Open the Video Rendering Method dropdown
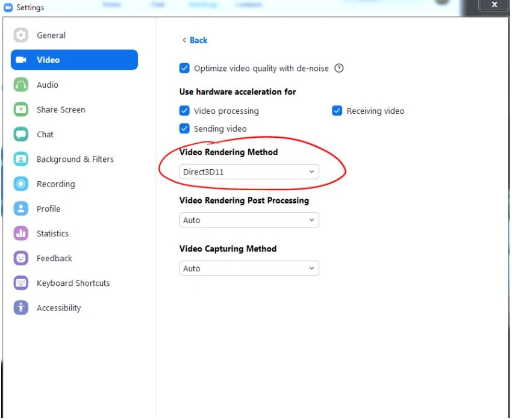Image resolution: width=512 pixels, height=420 pixels. (x=249, y=171)
